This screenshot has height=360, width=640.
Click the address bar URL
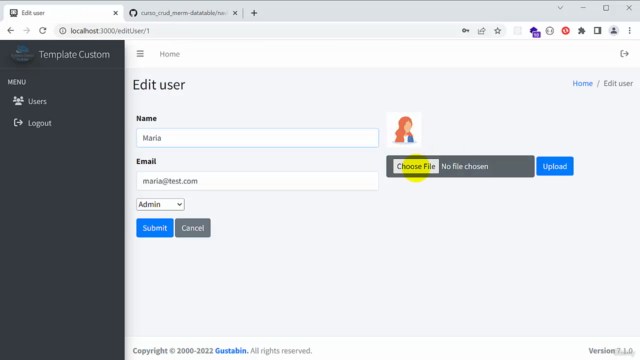(110, 31)
